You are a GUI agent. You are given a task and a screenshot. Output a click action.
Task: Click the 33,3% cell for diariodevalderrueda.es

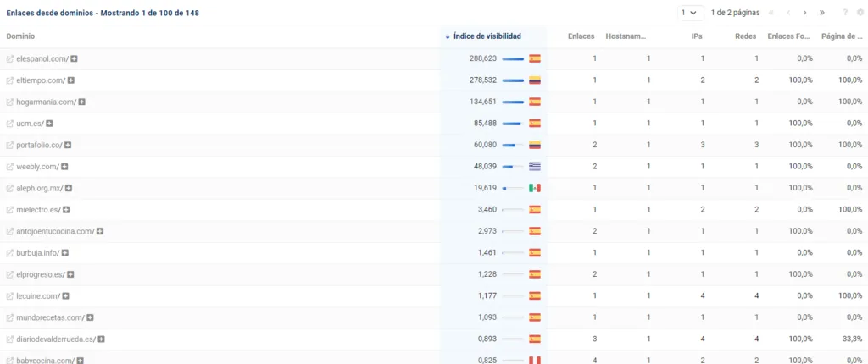coord(853,339)
